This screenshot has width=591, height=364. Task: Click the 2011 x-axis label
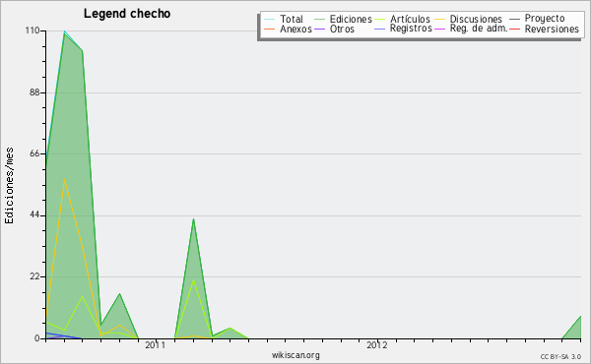(156, 345)
